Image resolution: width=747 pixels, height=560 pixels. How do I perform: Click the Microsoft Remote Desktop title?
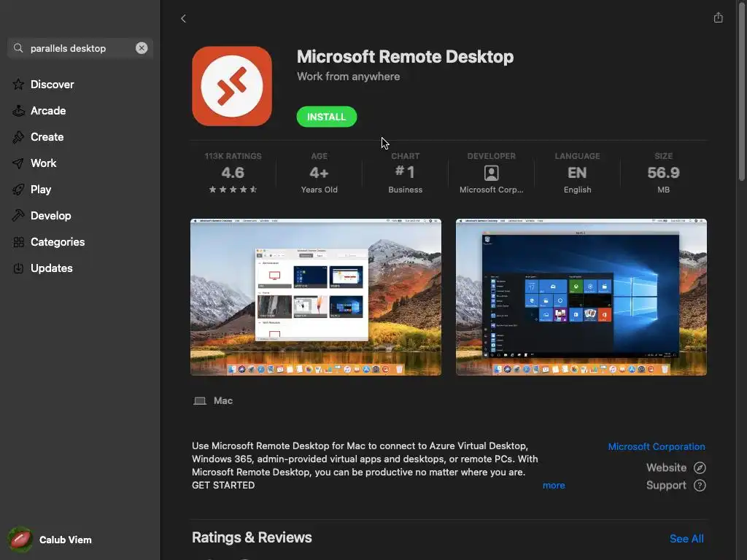tap(405, 57)
